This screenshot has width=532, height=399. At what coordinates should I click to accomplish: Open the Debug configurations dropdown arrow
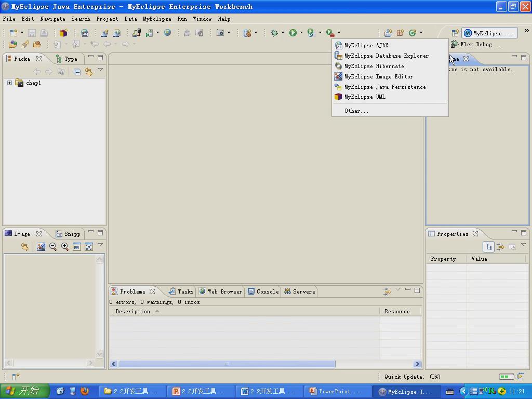click(283, 33)
